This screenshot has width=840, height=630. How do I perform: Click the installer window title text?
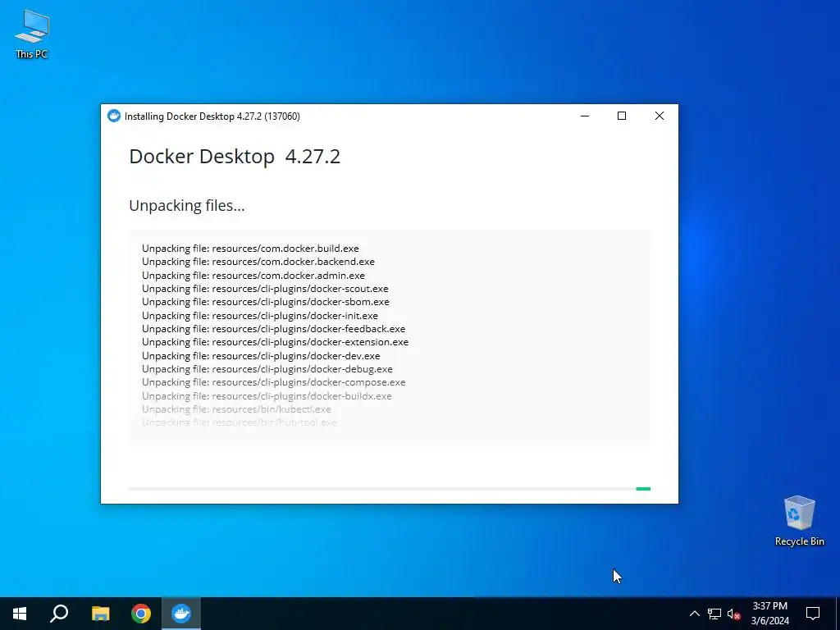[212, 116]
